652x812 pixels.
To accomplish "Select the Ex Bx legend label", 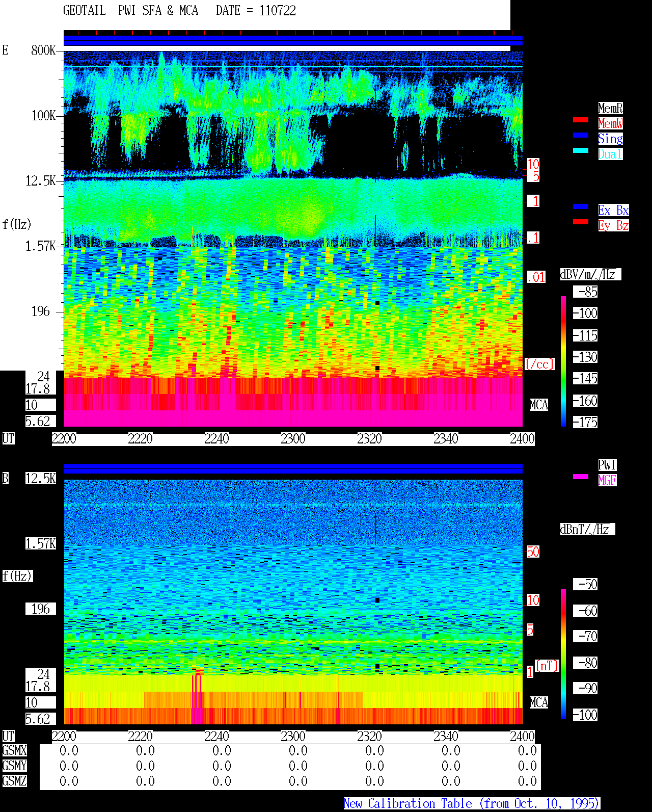I will pyautogui.click(x=613, y=210).
